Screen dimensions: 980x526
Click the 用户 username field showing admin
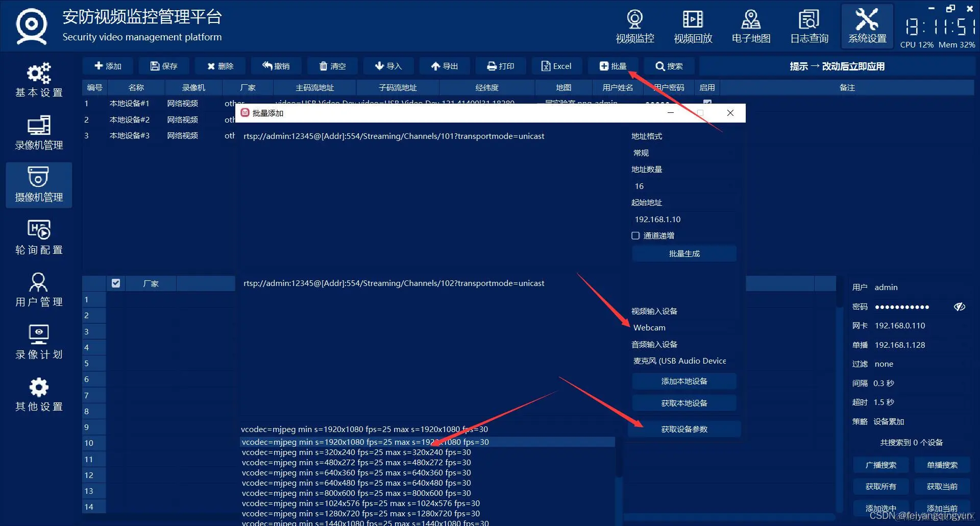(921, 287)
